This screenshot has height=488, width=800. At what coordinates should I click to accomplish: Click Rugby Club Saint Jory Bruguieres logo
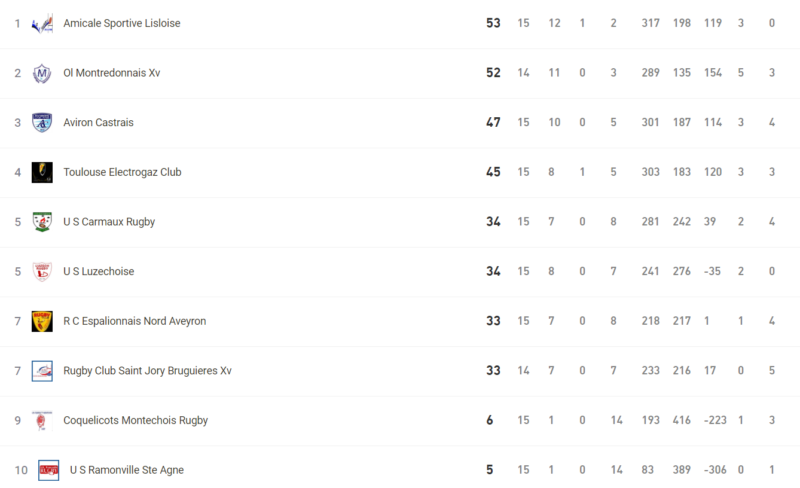(x=42, y=371)
